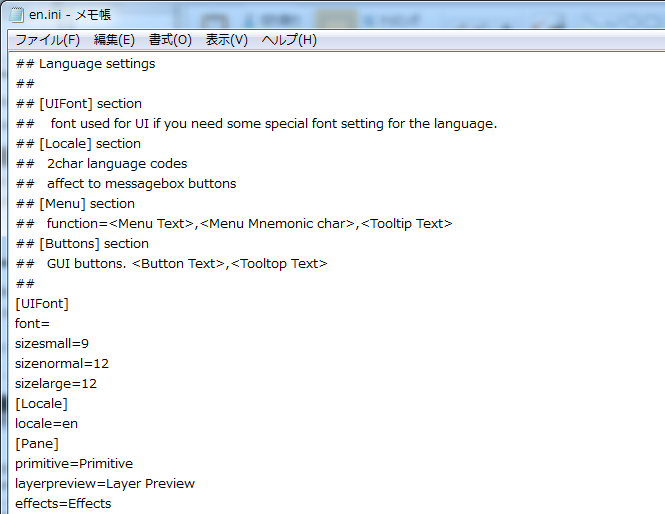Screen dimensions: 665x514
Task: Click the '[UIFont]' section header line
Action: pos(42,304)
